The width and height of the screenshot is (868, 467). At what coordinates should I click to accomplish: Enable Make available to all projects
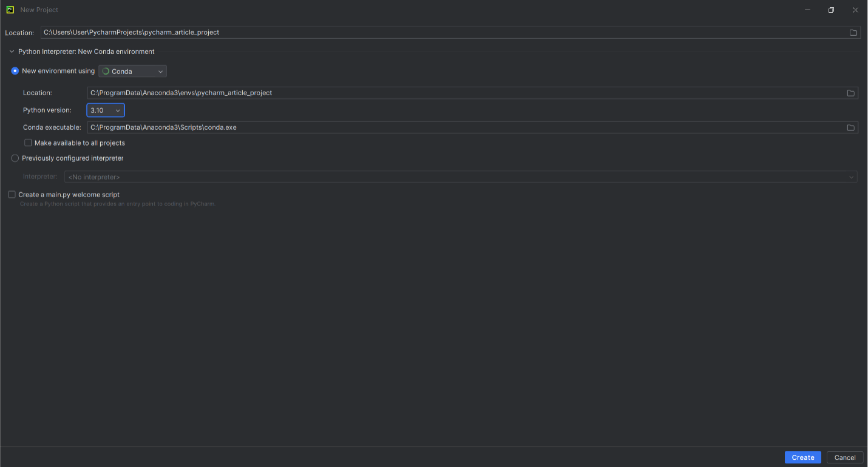coord(28,143)
